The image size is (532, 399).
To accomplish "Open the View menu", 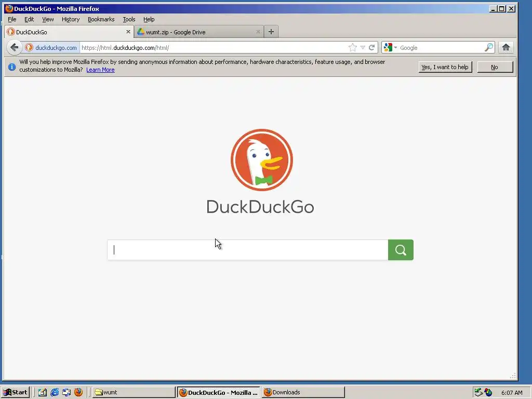I will pos(48,19).
